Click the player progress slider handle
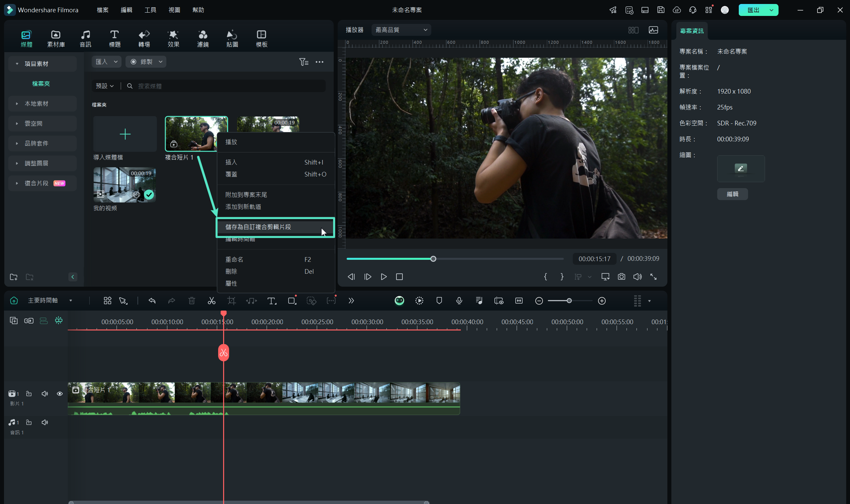 tap(433, 259)
